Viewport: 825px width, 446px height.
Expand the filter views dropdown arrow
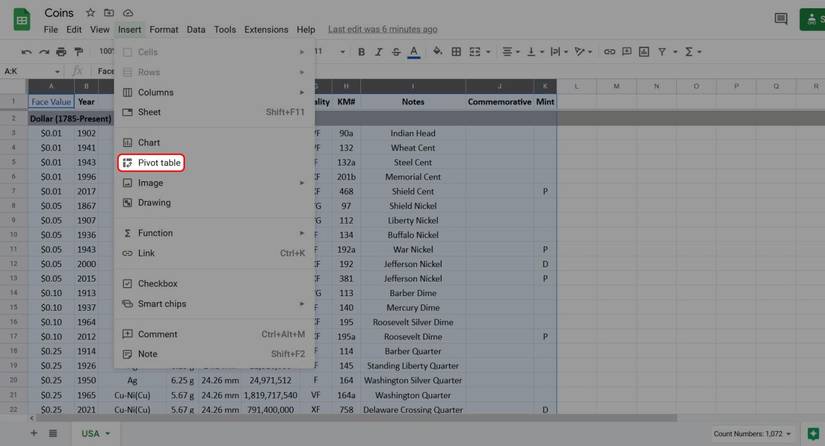pyautogui.click(x=675, y=52)
